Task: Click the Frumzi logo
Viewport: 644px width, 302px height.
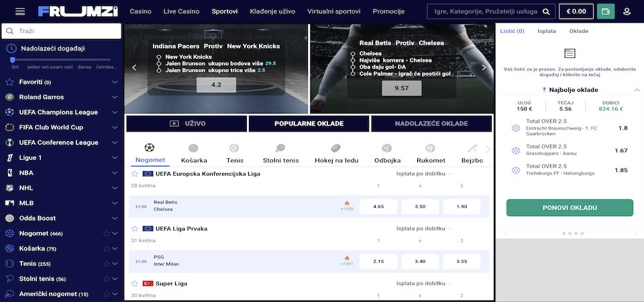Action: tap(78, 11)
